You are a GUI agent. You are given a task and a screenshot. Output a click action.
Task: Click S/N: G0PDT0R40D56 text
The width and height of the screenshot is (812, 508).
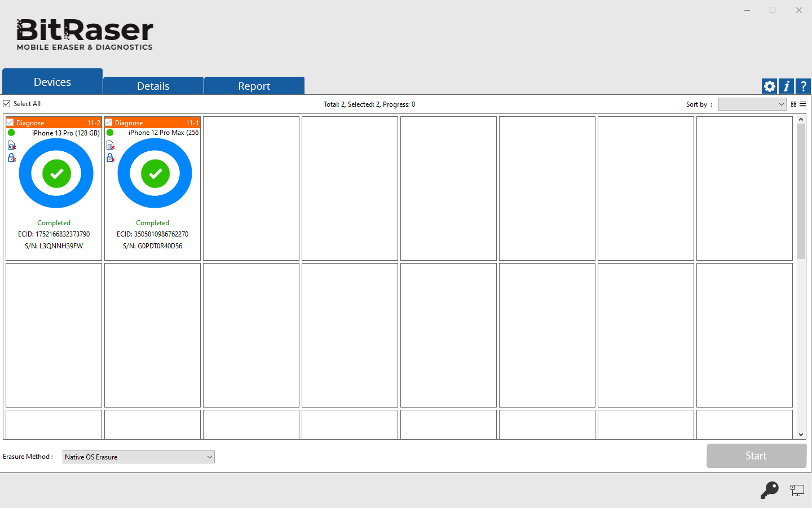click(153, 246)
